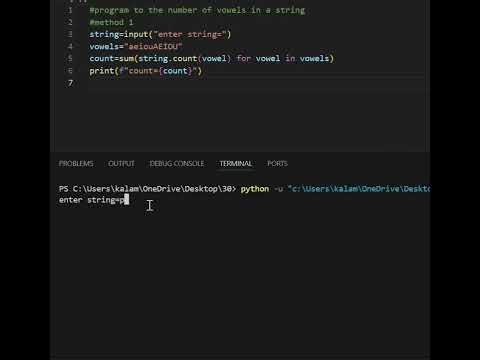
Task: Activate the TERMINAL tab
Action: point(236,164)
